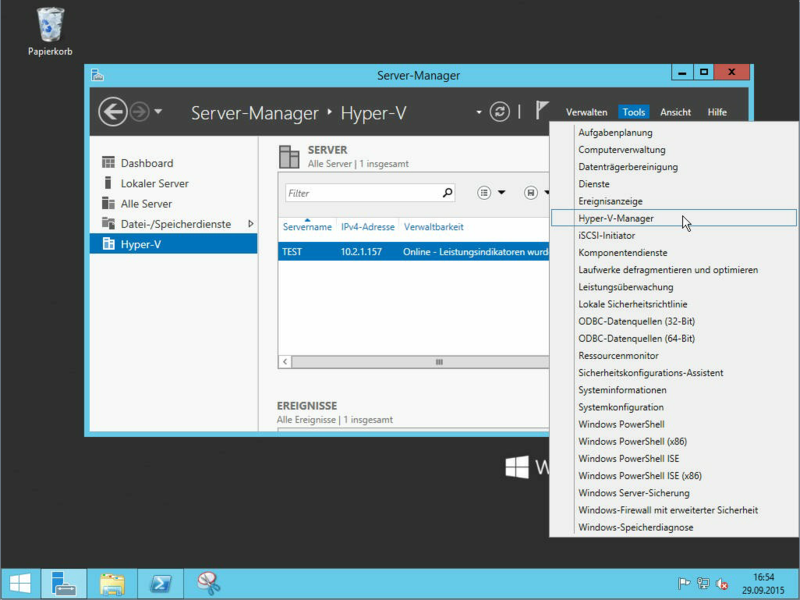Open ODBC-Datenquellen (32-Bit) entry
This screenshot has height=600, width=800.
pyautogui.click(x=673, y=321)
